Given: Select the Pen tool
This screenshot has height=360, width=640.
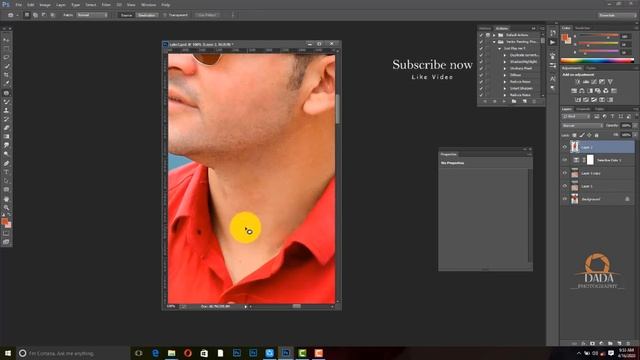Looking at the screenshot, I should 6,163.
